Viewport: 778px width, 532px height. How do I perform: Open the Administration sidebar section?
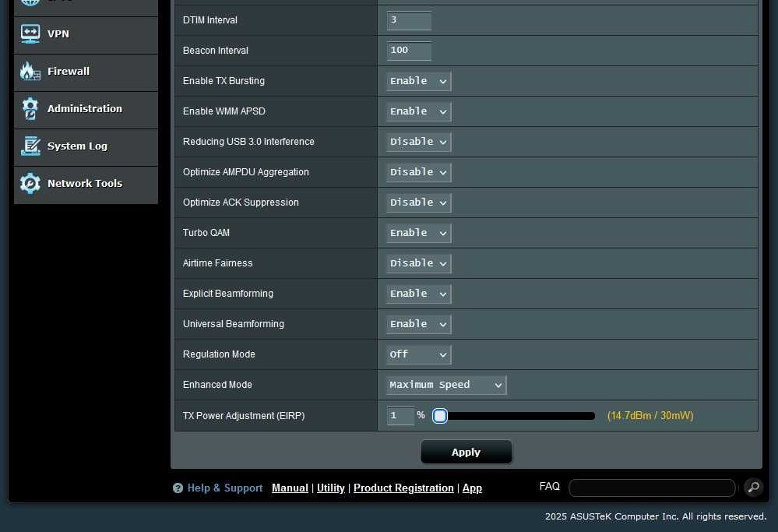[x=86, y=109]
